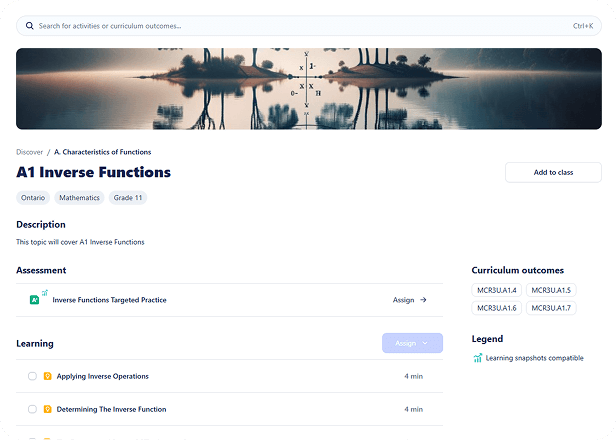Screen dimensions: 616x440
Task: Click the learning snapshots legend icon
Action: (477, 358)
